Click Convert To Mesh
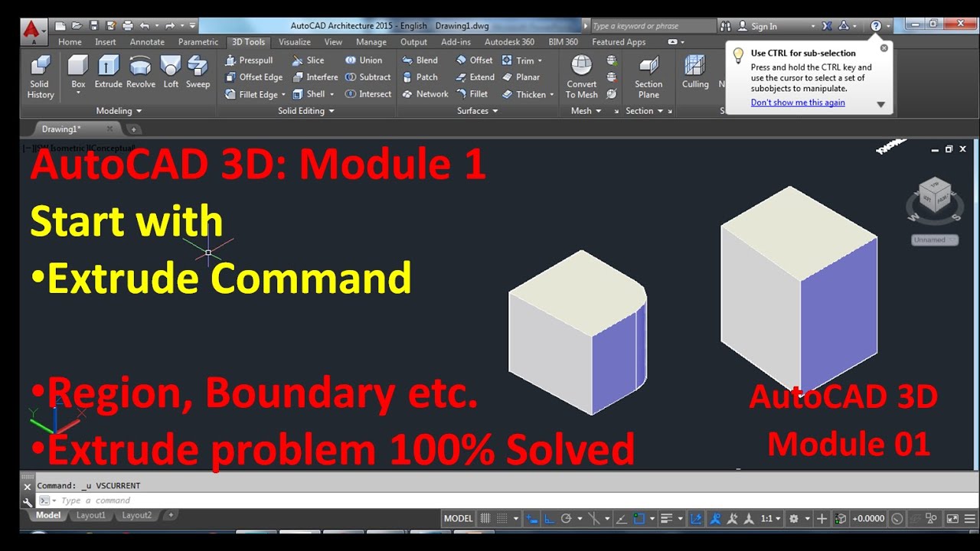Image resolution: width=980 pixels, height=551 pixels. tap(581, 77)
